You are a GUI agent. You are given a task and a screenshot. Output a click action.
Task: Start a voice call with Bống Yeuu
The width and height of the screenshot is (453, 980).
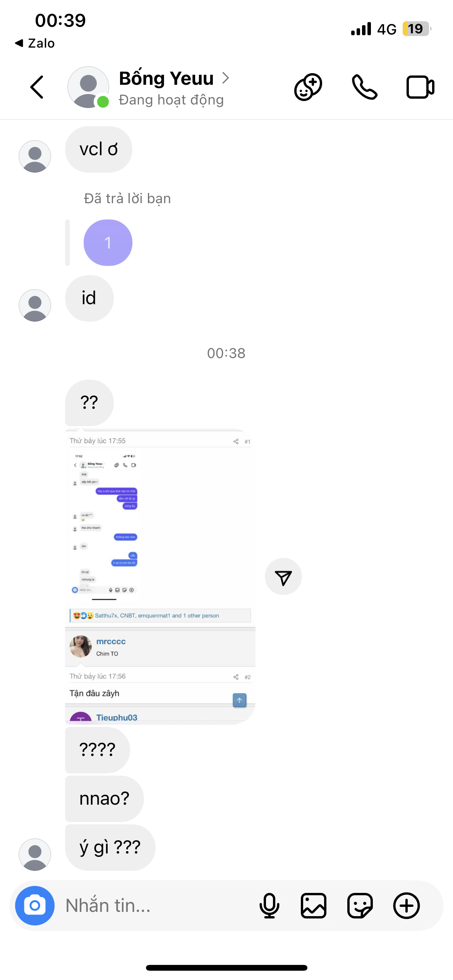coord(364,87)
